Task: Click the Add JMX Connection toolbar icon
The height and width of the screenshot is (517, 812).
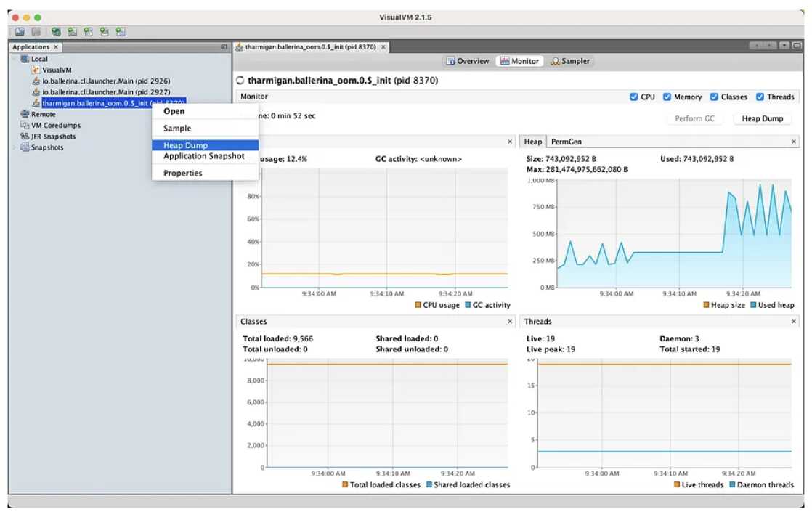Action: 73,32
